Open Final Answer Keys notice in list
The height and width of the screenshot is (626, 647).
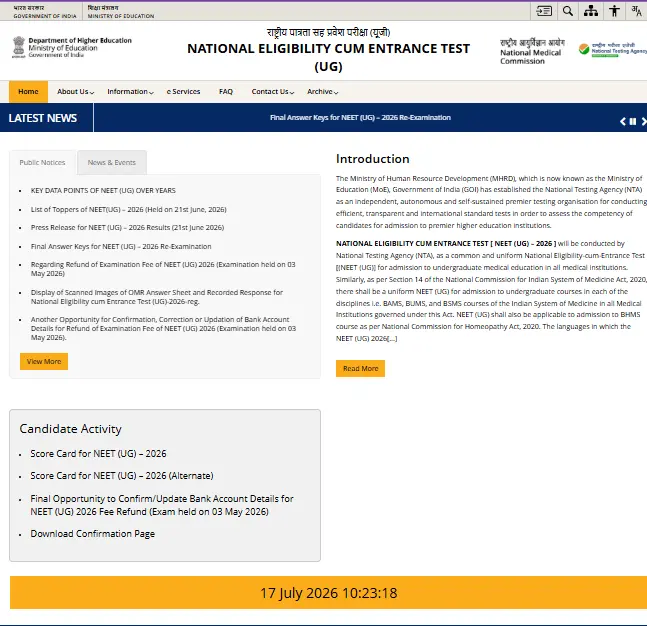(x=121, y=247)
